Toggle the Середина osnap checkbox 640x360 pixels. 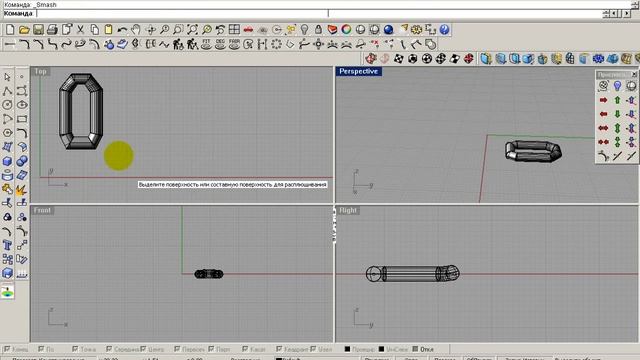pos(109,349)
